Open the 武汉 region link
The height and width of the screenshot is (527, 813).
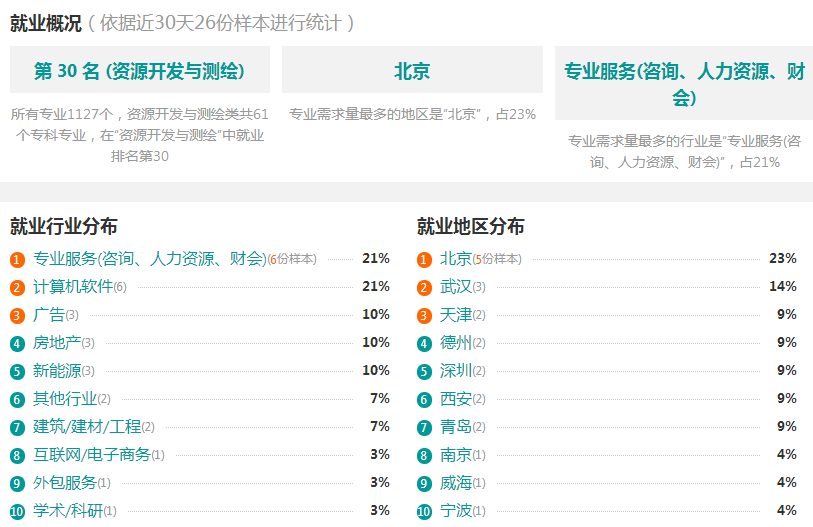point(456,286)
